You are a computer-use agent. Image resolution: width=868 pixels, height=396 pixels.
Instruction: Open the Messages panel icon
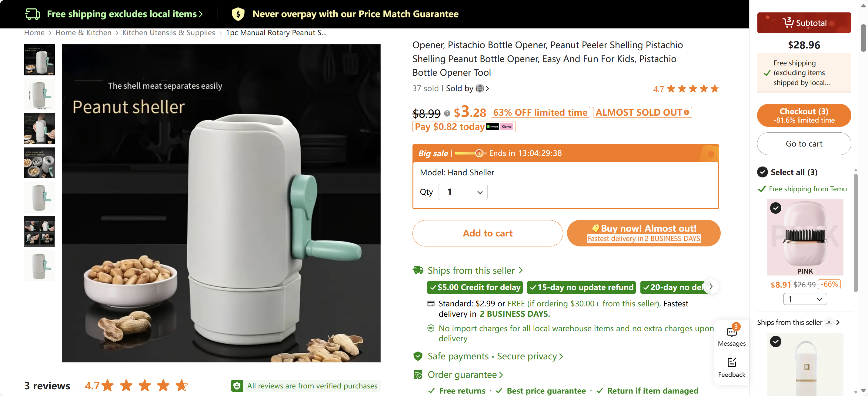[732, 333]
